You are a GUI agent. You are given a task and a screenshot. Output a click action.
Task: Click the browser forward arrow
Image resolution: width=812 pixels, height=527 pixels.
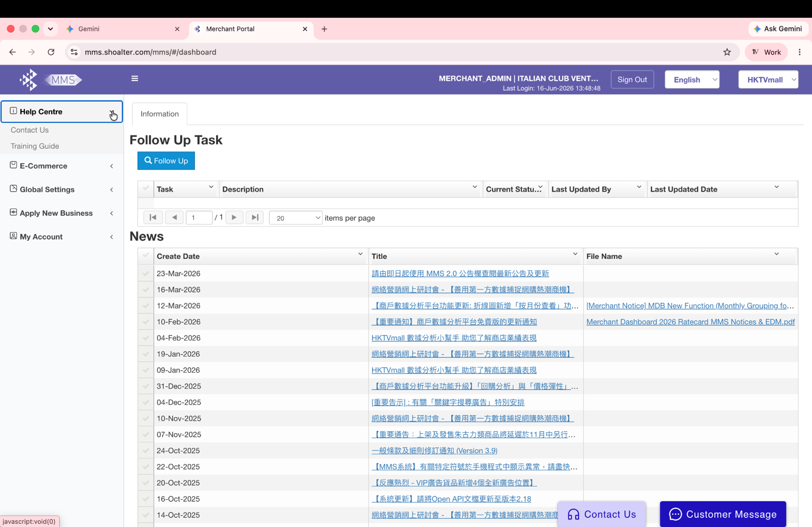pos(31,52)
